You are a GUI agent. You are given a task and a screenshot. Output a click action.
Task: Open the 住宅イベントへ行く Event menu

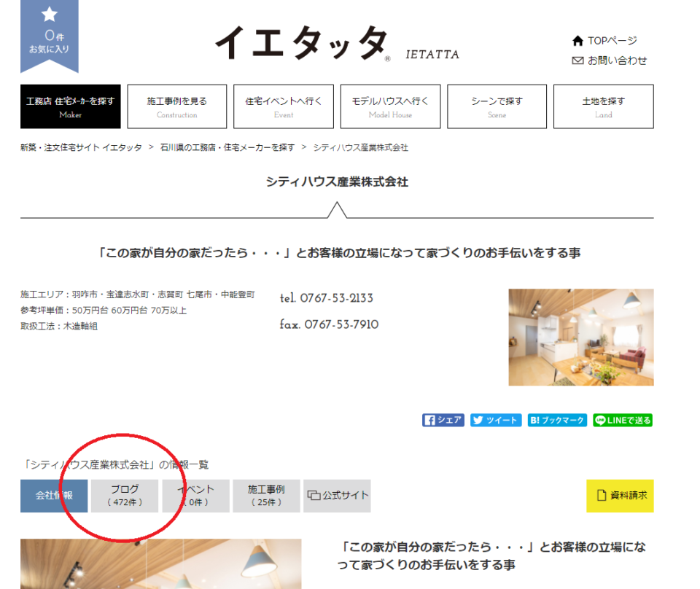[284, 106]
